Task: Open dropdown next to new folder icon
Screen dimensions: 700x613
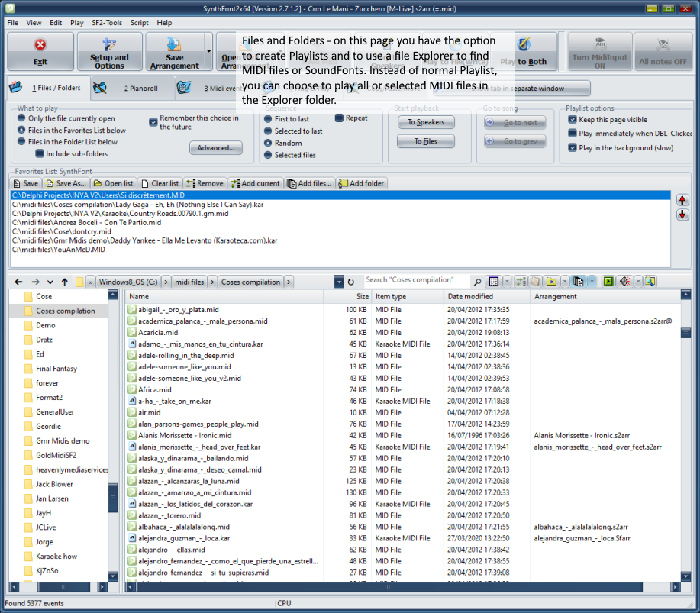Action: click(565, 281)
